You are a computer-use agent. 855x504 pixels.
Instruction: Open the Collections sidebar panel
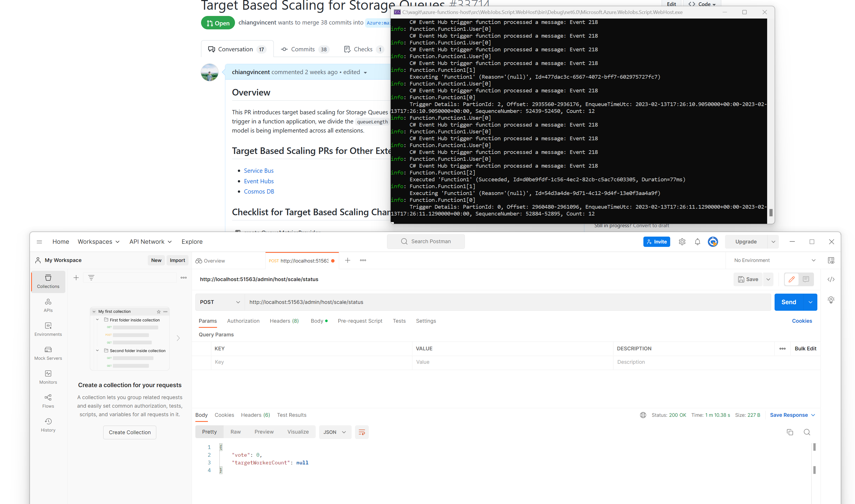48,281
